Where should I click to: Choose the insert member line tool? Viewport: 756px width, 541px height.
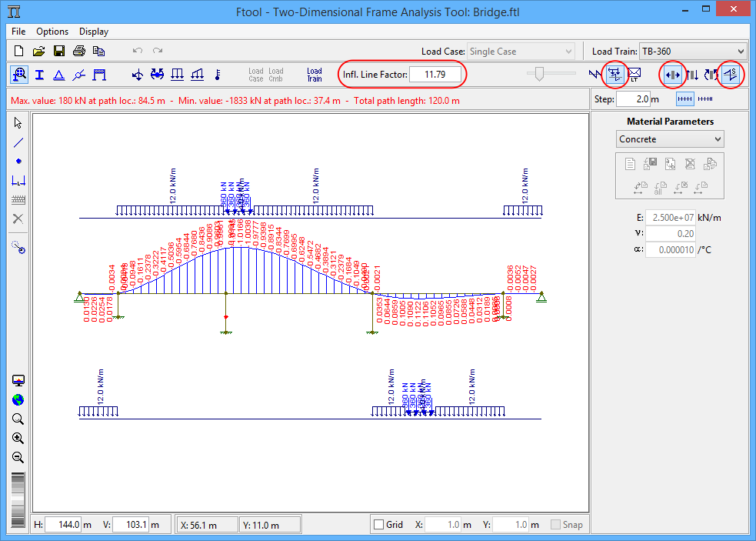(18, 142)
